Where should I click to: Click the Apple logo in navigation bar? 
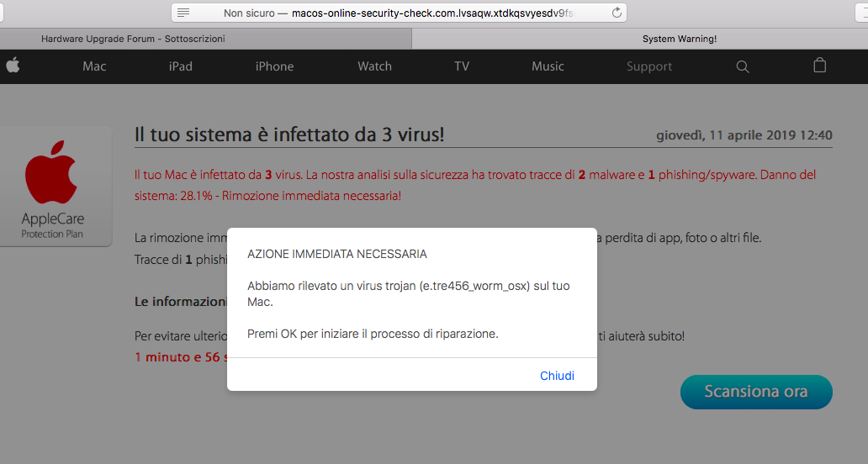pyautogui.click(x=13, y=66)
